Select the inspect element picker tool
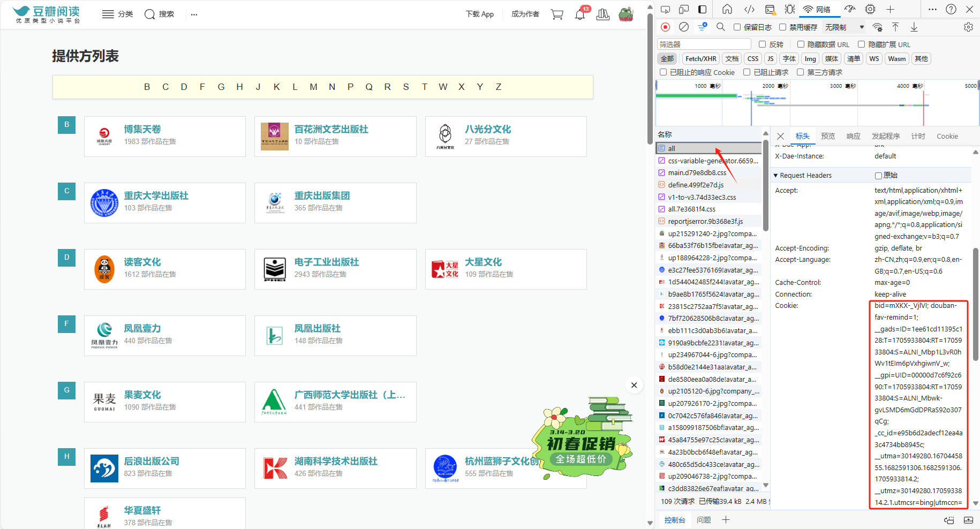This screenshot has height=529, width=980. [x=666, y=9]
